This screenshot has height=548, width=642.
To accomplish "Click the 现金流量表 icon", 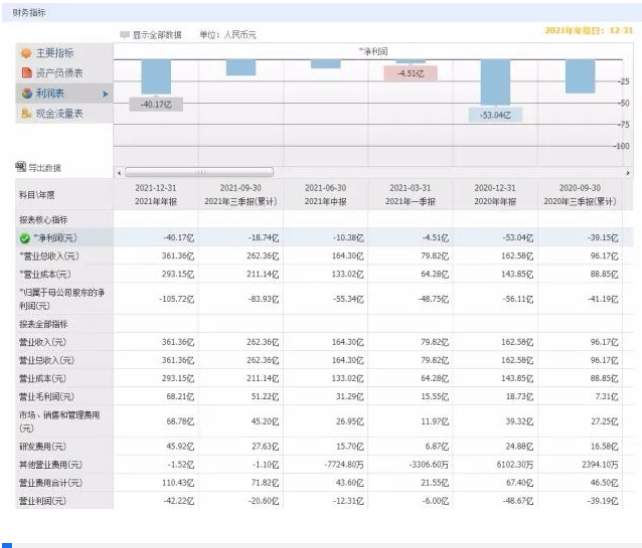I will click(x=26, y=114).
